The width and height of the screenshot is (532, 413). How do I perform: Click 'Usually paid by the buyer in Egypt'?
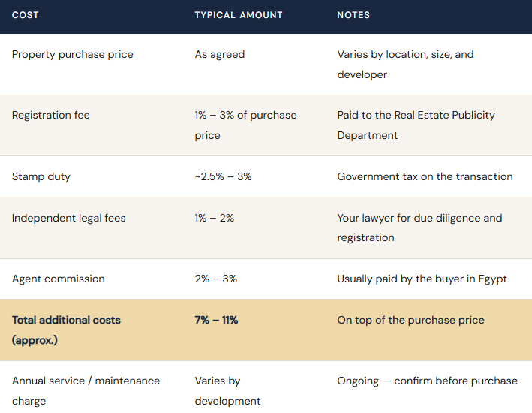click(x=422, y=279)
